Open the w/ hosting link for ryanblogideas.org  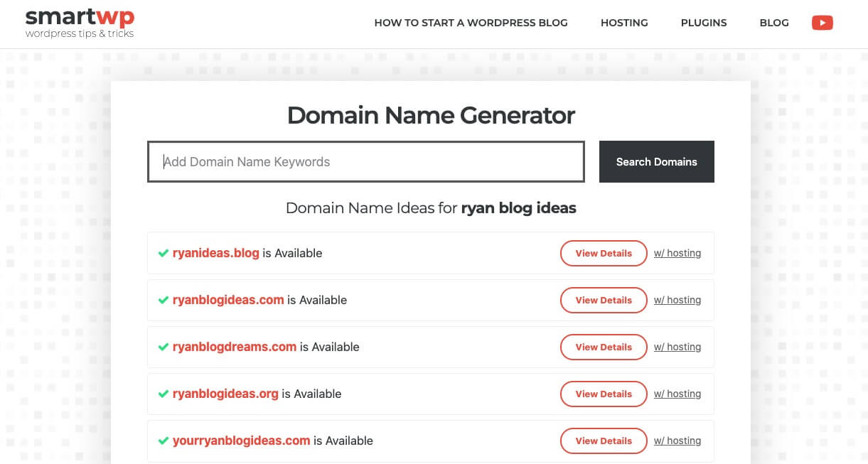(x=677, y=394)
